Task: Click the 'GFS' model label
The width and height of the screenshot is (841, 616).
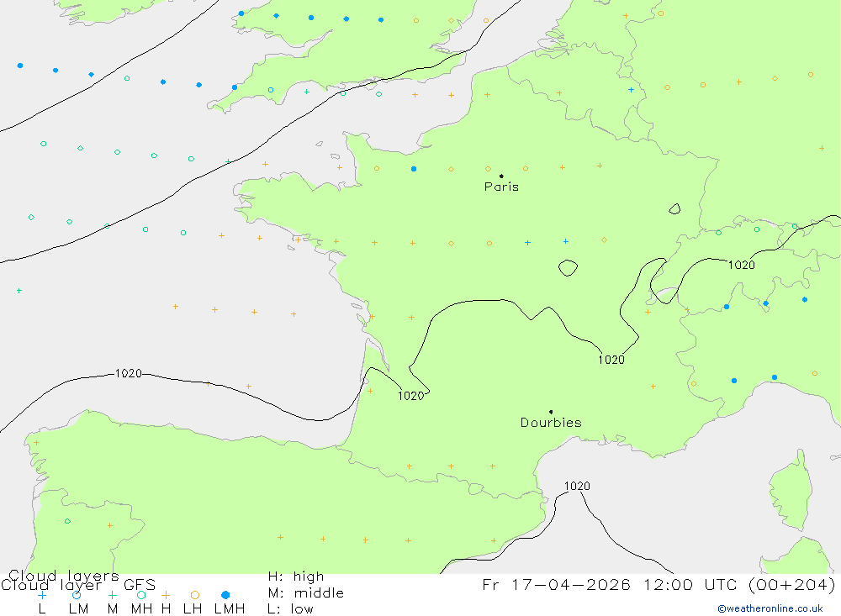Action: click(x=140, y=585)
